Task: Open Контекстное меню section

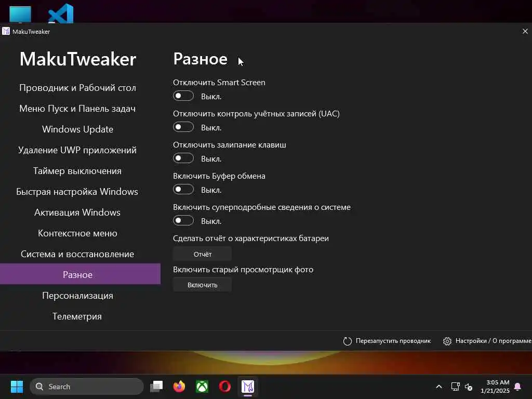Action: 78,233
